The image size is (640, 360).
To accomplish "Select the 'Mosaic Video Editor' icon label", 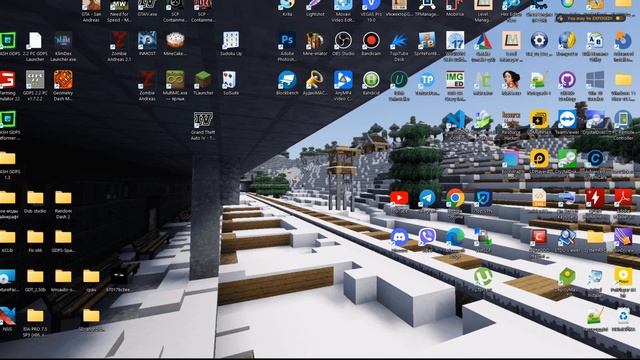I will click(x=343, y=17).
